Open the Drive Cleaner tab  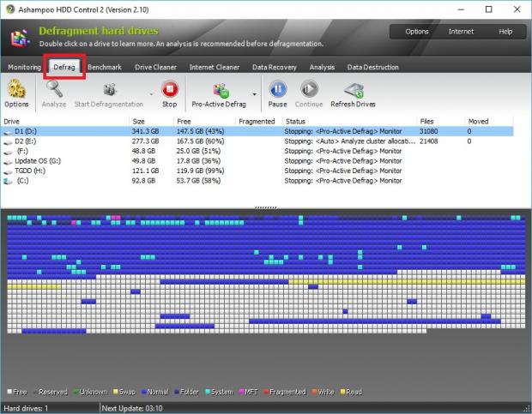click(x=157, y=67)
